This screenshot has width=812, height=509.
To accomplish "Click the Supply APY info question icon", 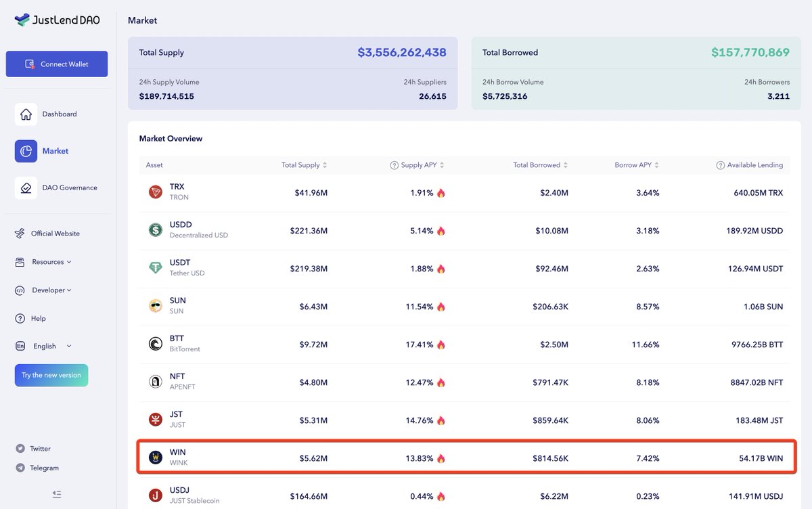I will point(394,165).
